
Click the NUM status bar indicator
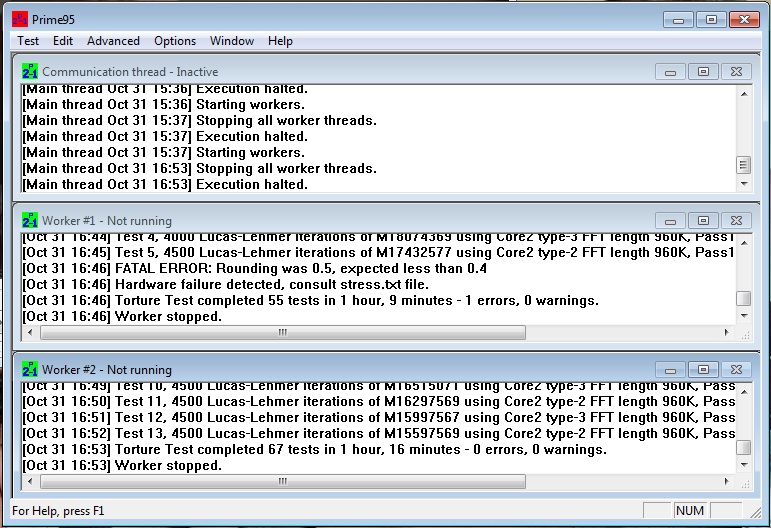(x=689, y=511)
